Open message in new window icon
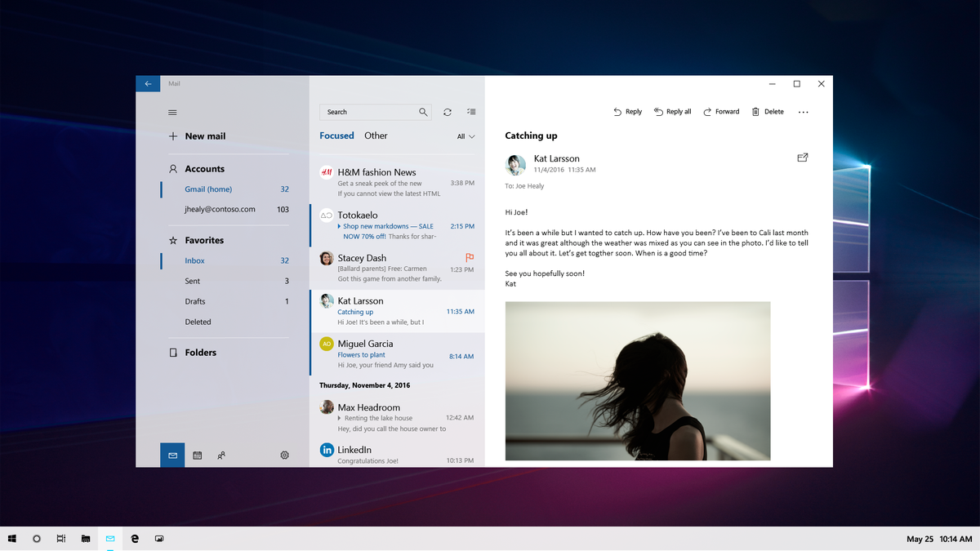Image resolution: width=980 pixels, height=551 pixels. (802, 158)
